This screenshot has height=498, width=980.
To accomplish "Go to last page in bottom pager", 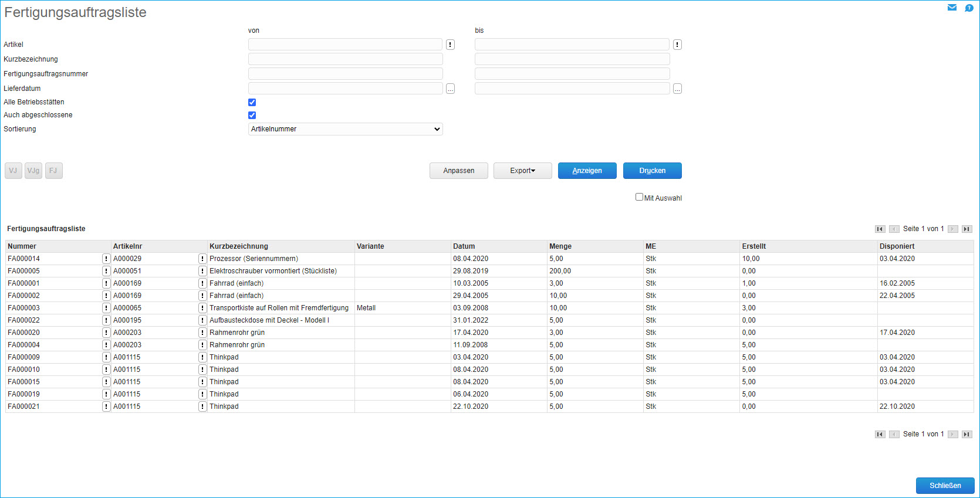I will 967,434.
